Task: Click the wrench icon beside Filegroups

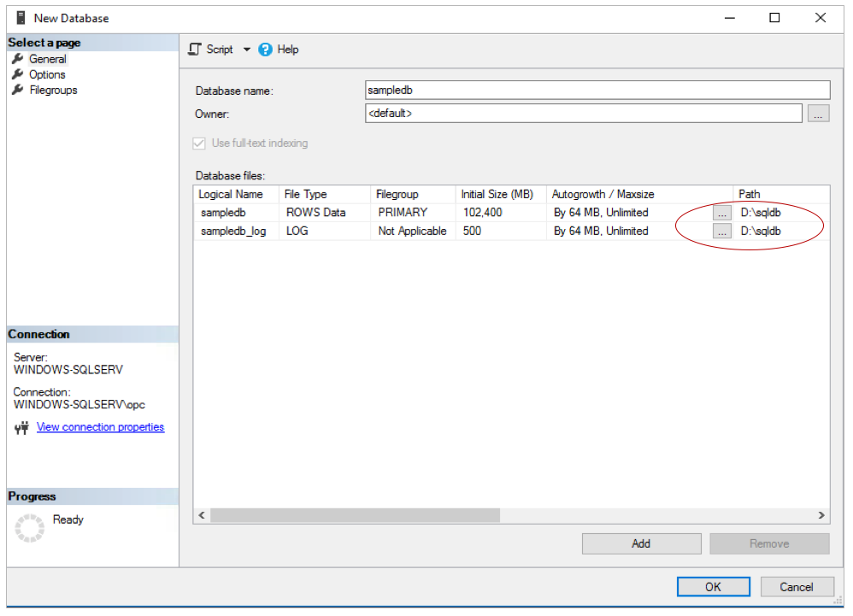Action: (x=18, y=90)
